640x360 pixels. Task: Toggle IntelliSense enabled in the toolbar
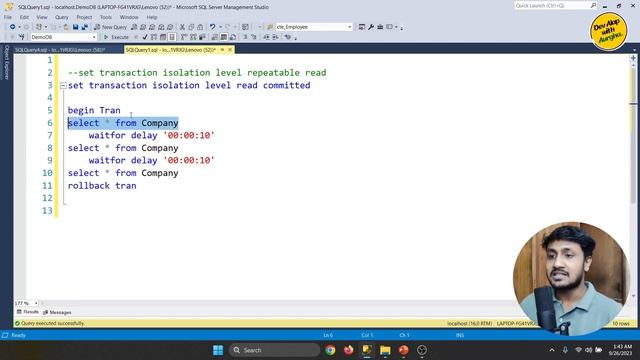[x=172, y=37]
